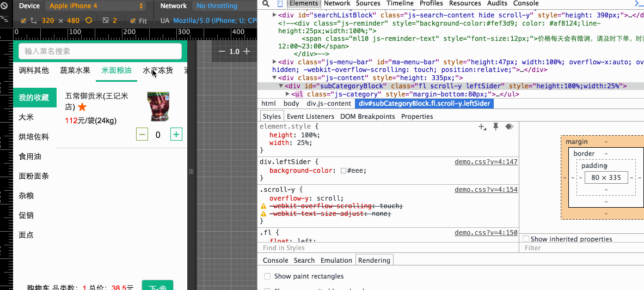Toggle element state pin icon
Screen dimensions: 644x290
495,126
